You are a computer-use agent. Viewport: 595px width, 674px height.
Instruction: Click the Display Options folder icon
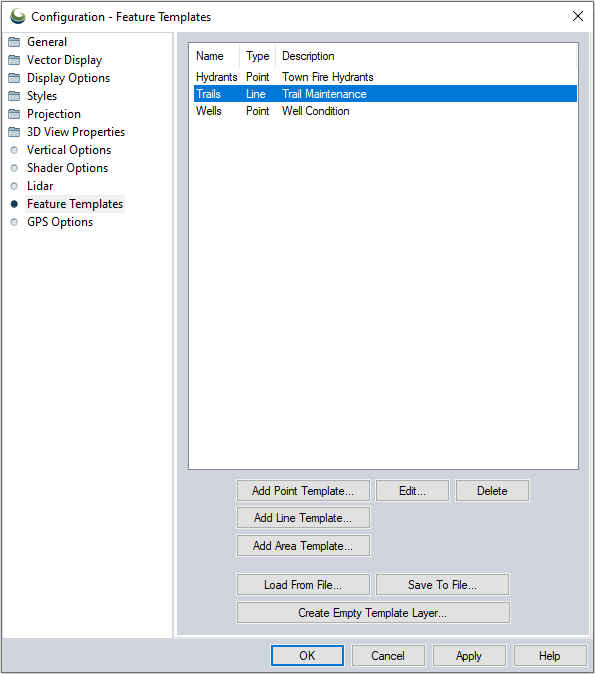[x=14, y=78]
